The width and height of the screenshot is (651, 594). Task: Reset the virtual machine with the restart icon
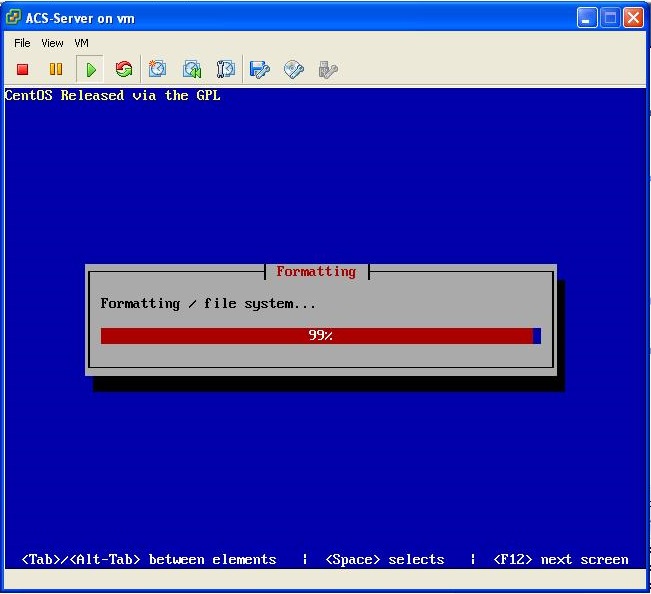coord(124,69)
